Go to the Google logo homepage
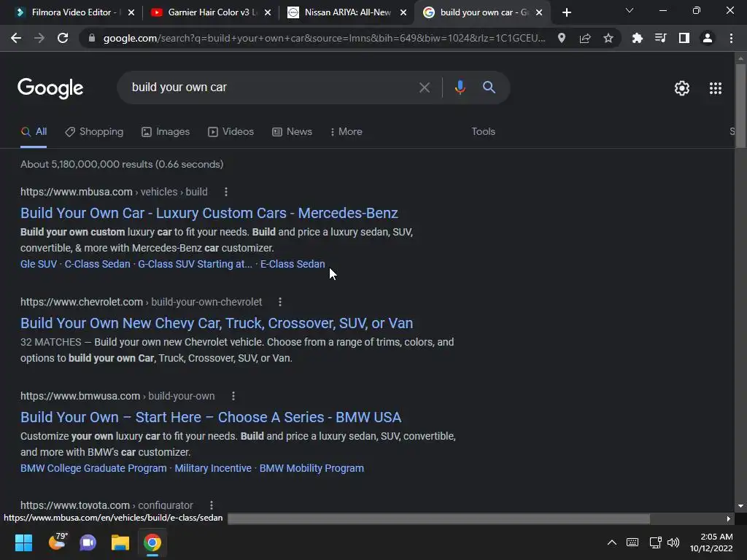The width and height of the screenshot is (747, 560). (50, 88)
